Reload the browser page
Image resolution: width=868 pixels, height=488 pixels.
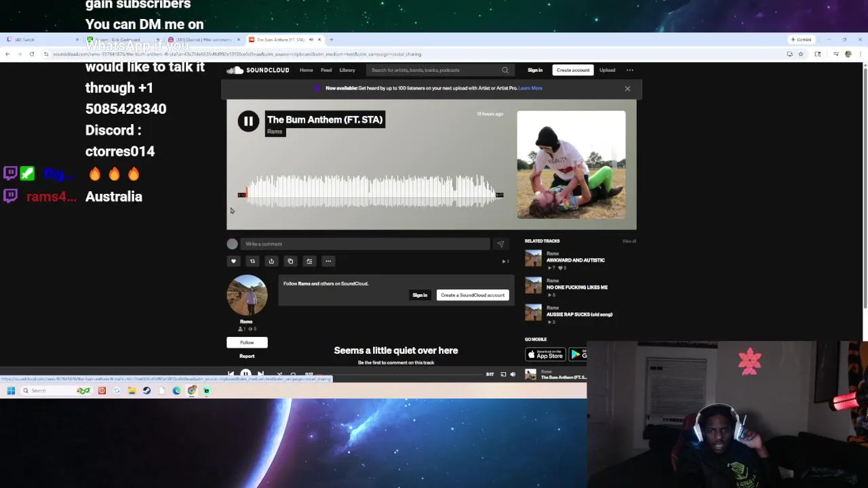[31, 54]
